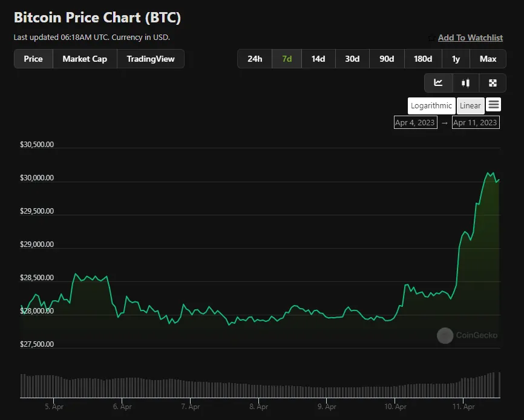This screenshot has height=420, width=524.
Task: Select the 14d time range
Action: (318, 59)
